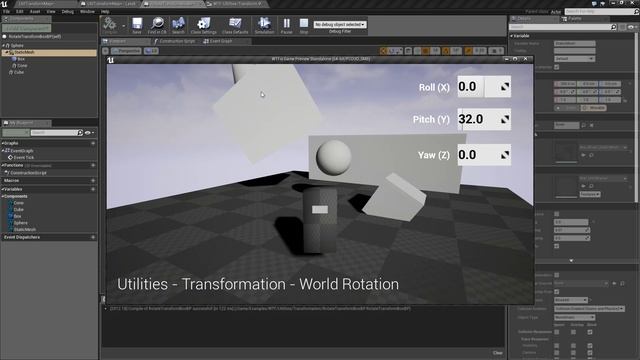Collapse the Functions section
This screenshot has width=640, height=360.
2,165
